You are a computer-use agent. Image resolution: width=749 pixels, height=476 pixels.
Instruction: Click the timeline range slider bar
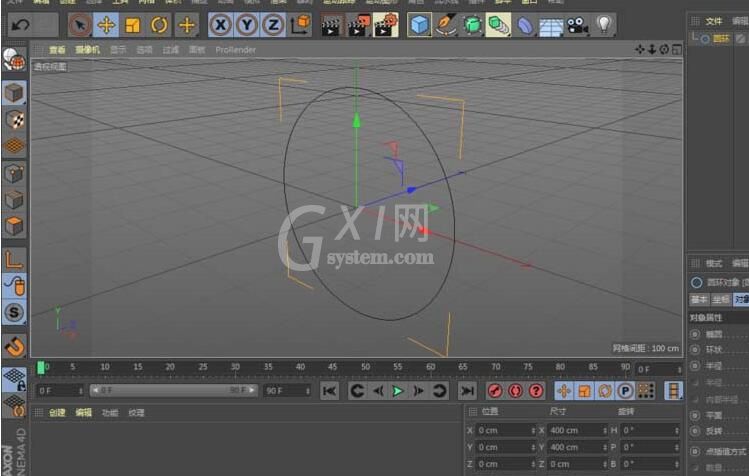[174, 390]
